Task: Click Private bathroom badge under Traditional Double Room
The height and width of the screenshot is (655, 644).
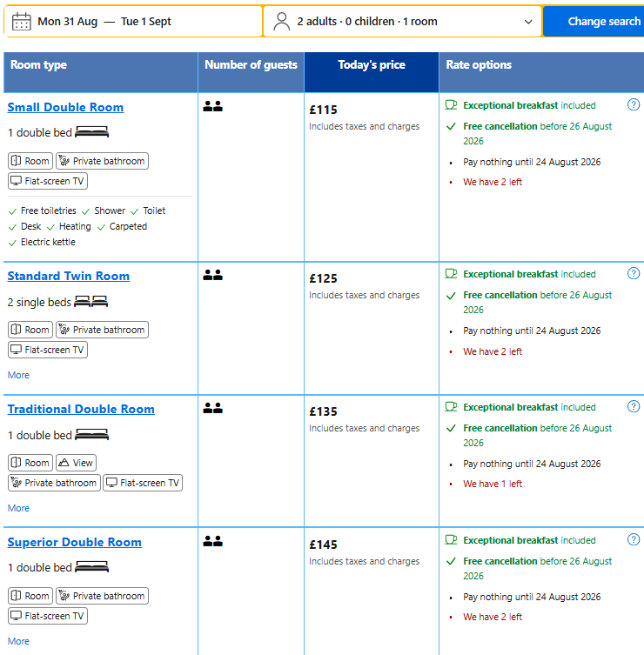Action: pyautogui.click(x=54, y=483)
